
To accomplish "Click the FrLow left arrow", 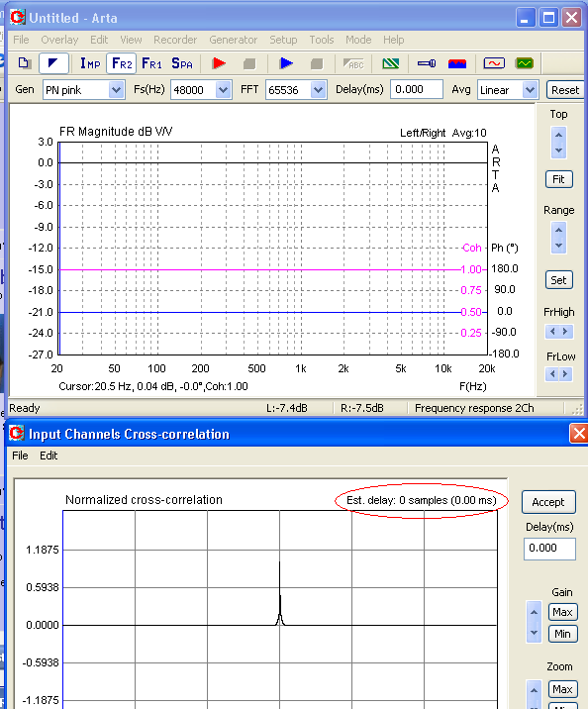I will [x=552, y=374].
